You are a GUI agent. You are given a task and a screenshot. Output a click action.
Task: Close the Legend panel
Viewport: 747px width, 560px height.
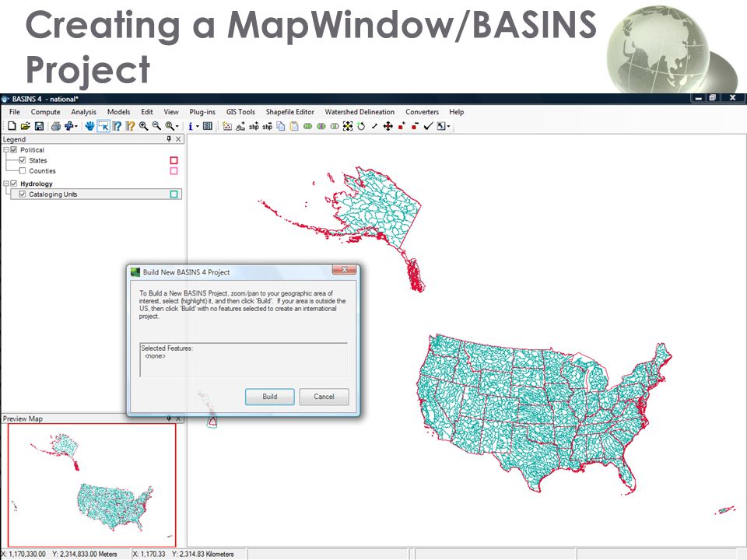pos(178,139)
